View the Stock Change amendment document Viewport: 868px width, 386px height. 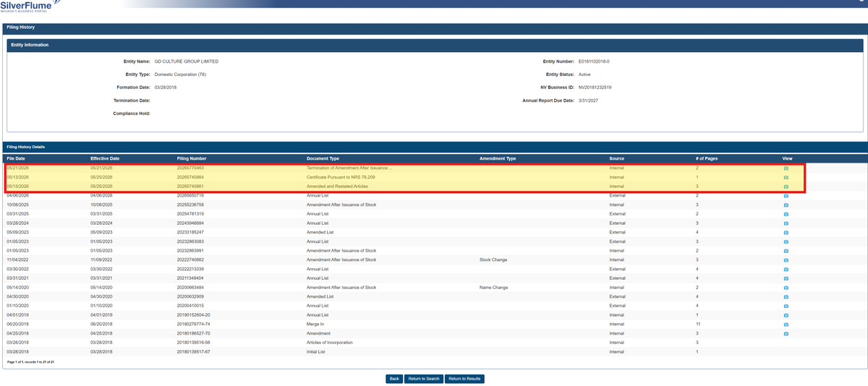pos(786,260)
